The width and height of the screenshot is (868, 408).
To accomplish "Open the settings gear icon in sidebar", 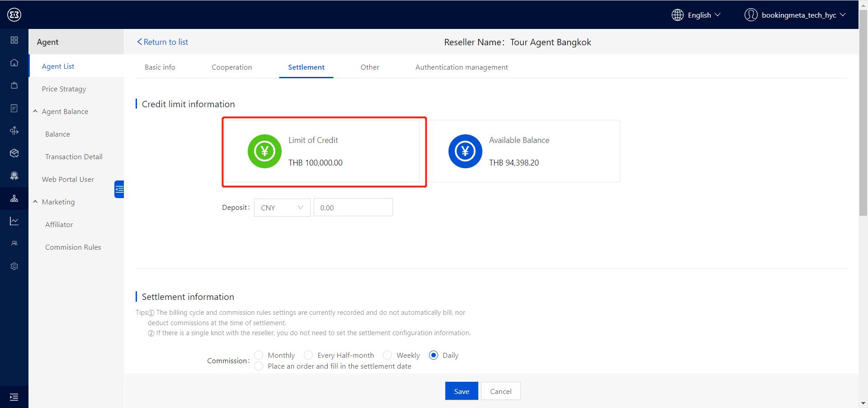I will 14,266.
